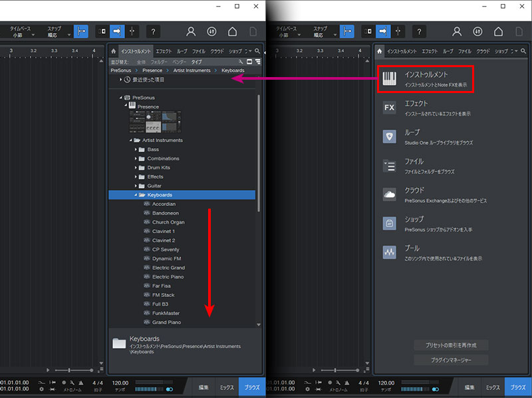Click the help question mark in left window
532x398 pixels.
tap(153, 31)
